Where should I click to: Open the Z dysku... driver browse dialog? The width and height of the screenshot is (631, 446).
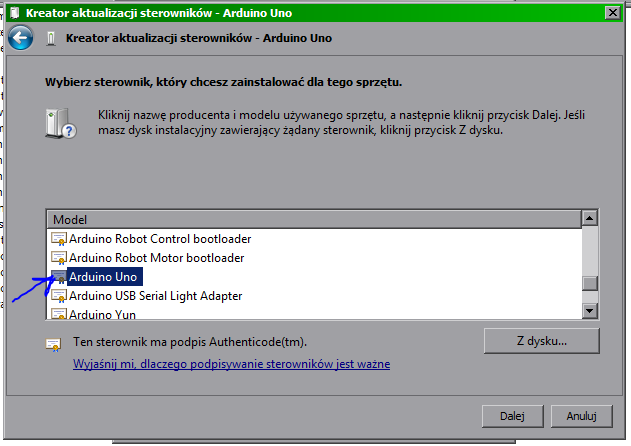coord(540,341)
